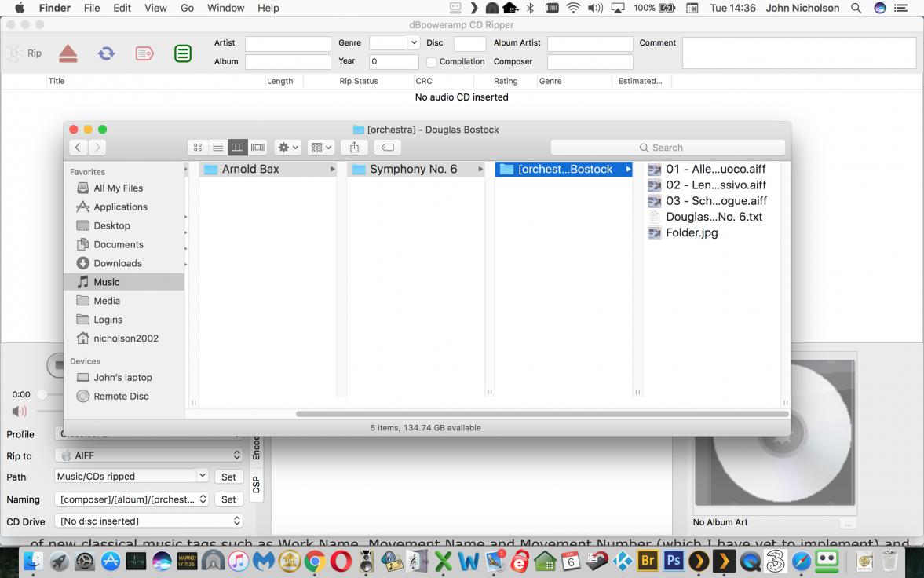Switch Finder to icon view
The width and height of the screenshot is (924, 578).
pos(198,148)
